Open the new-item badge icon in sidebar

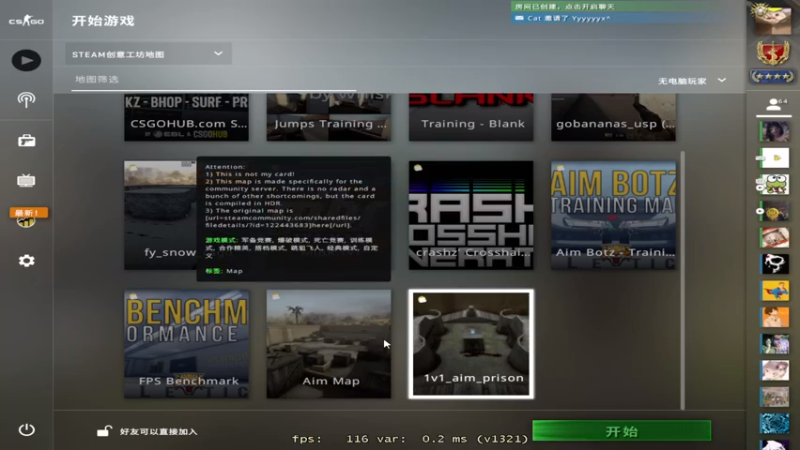point(28,217)
